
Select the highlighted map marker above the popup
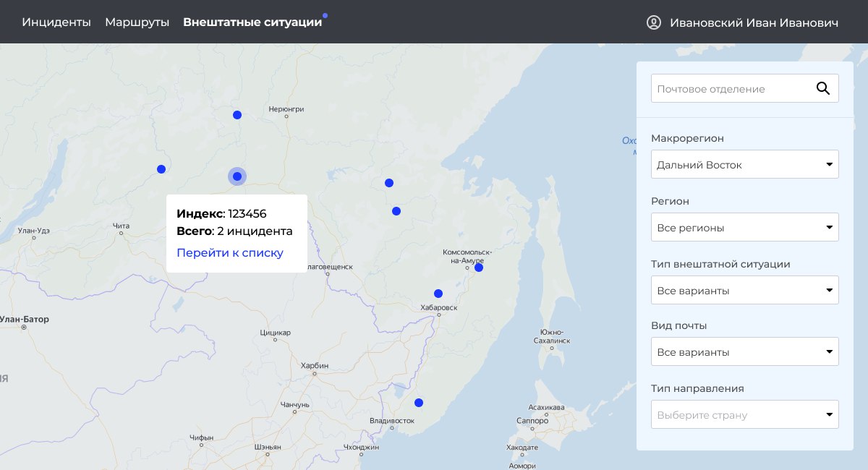237,176
